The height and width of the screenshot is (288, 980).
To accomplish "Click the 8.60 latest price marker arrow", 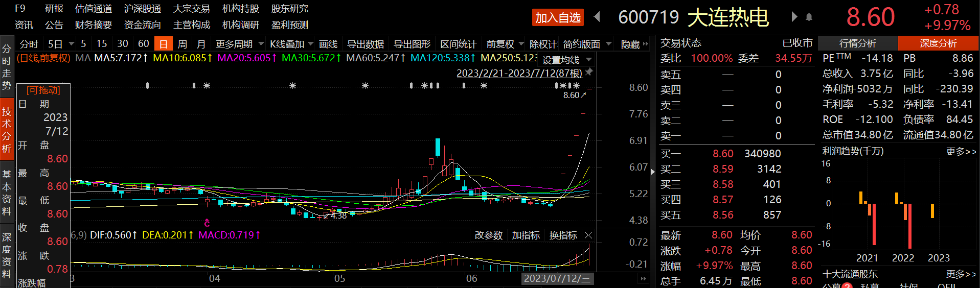I will 583,95.
